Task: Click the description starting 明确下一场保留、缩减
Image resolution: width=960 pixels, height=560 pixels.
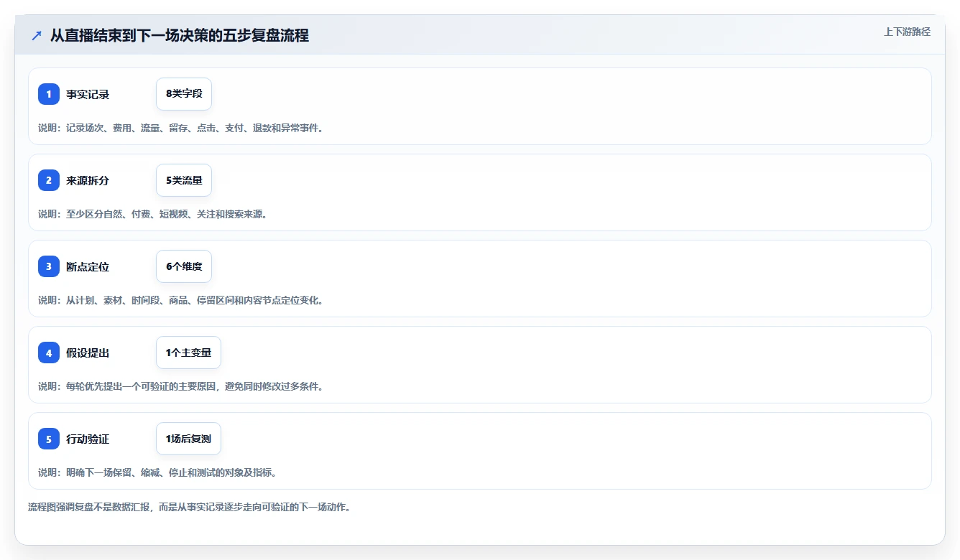Action: pos(157,472)
